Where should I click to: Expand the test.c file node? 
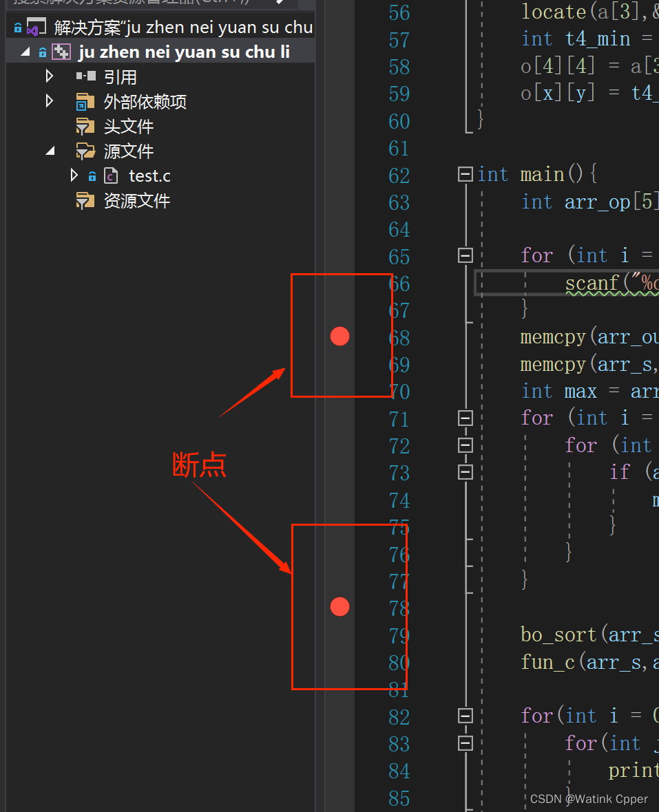point(74,175)
